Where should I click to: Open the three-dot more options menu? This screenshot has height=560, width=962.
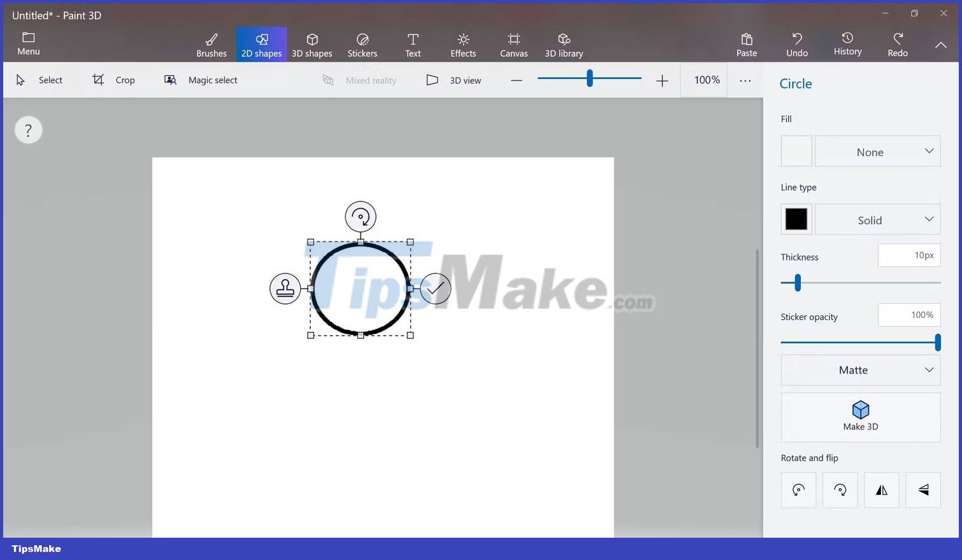point(745,80)
